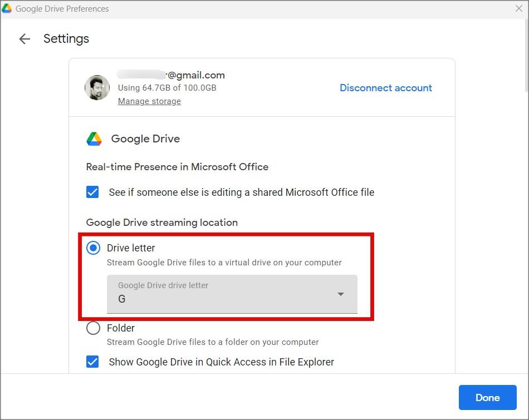Viewport: 529px width, 420px height.
Task: Click the 'Settings' page title
Action: [66, 39]
